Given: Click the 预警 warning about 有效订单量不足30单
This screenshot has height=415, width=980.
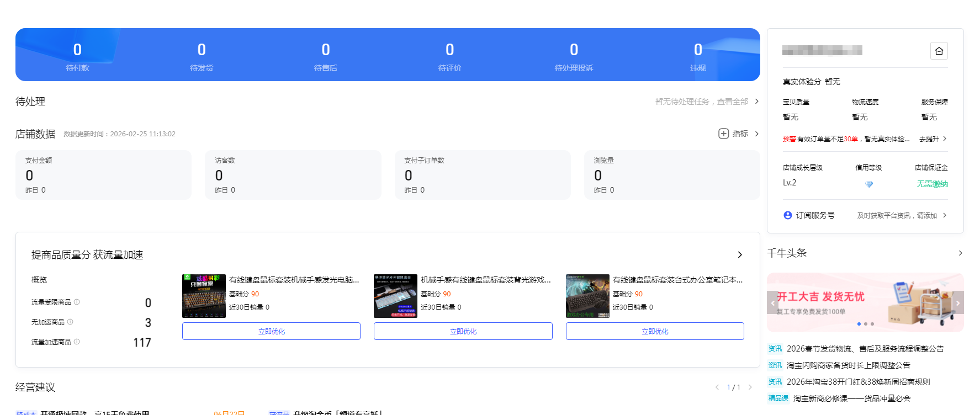Looking at the screenshot, I should 846,139.
